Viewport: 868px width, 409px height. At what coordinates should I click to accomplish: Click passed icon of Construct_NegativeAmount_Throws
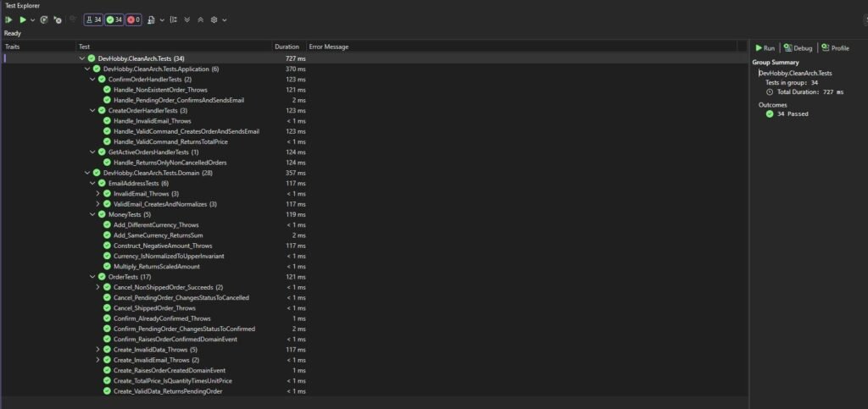[108, 246]
